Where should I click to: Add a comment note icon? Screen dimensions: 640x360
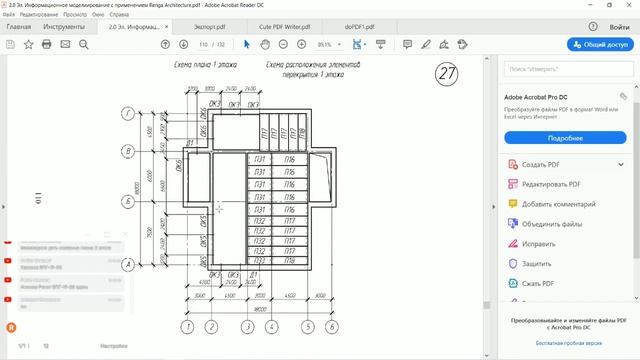click(x=407, y=44)
